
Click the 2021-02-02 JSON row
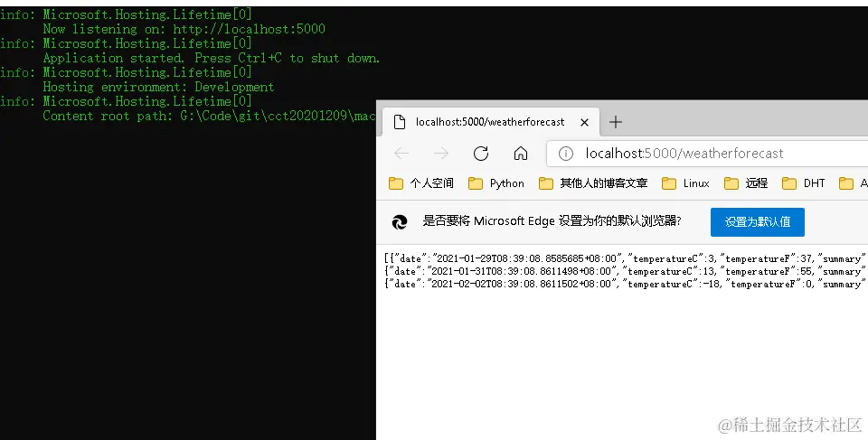(x=625, y=284)
